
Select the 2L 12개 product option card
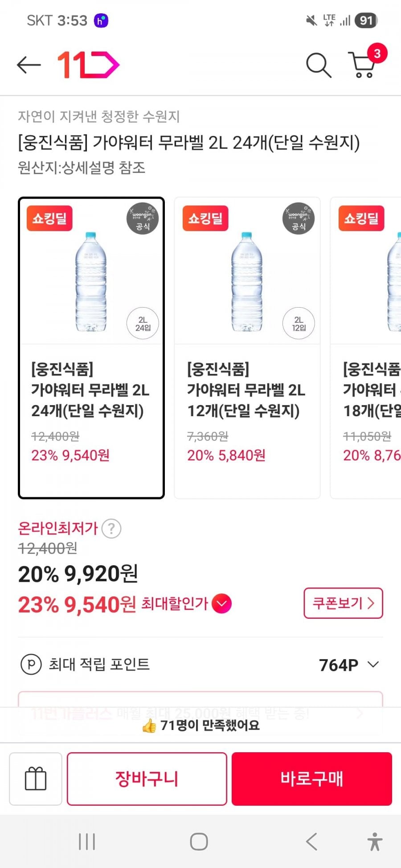[247, 348]
